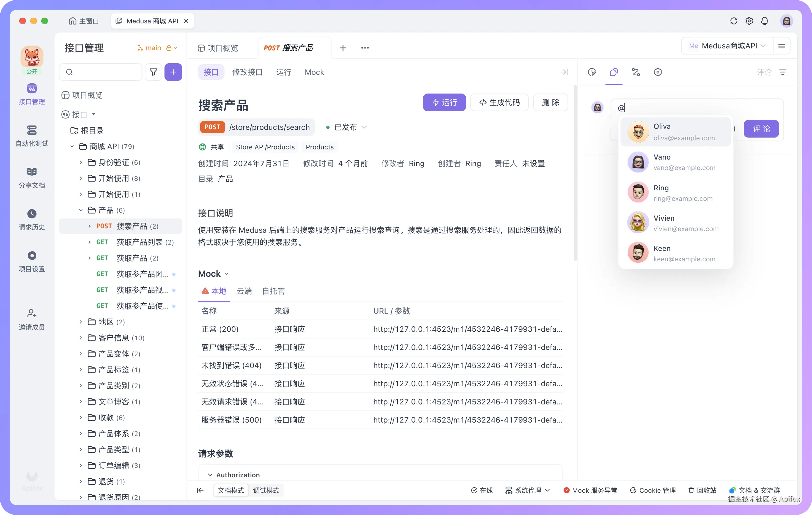Click the filter funnel icon in sidebar
Image resolution: width=812 pixels, height=515 pixels.
[153, 72]
